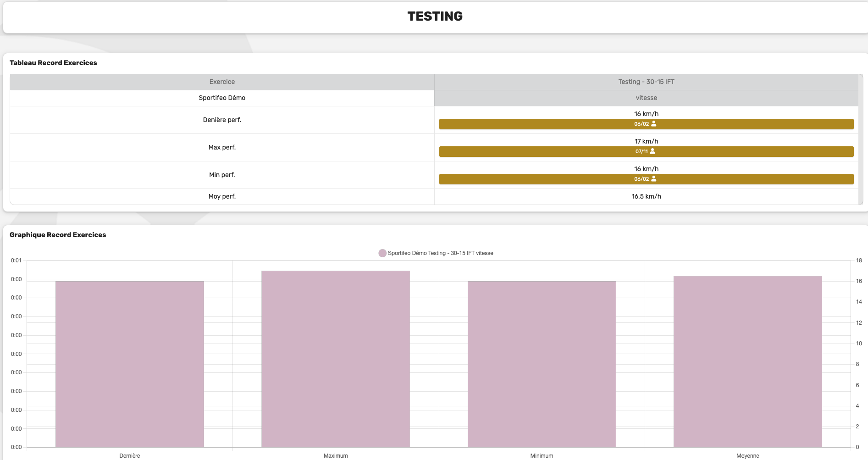Viewport: 868px width, 460px height.
Task: Toggle the Sportifeo Démo legend color dot
Action: [382, 253]
